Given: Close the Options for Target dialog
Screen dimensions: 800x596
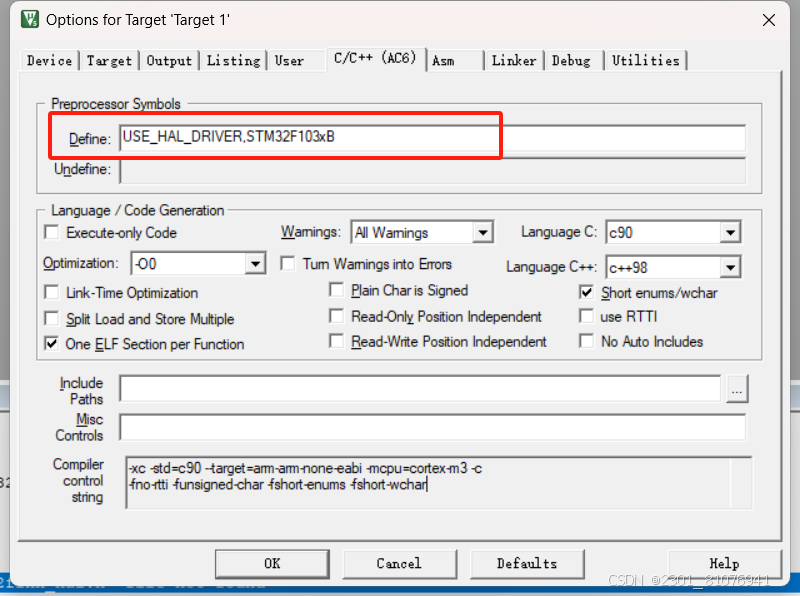Looking at the screenshot, I should (768, 20).
